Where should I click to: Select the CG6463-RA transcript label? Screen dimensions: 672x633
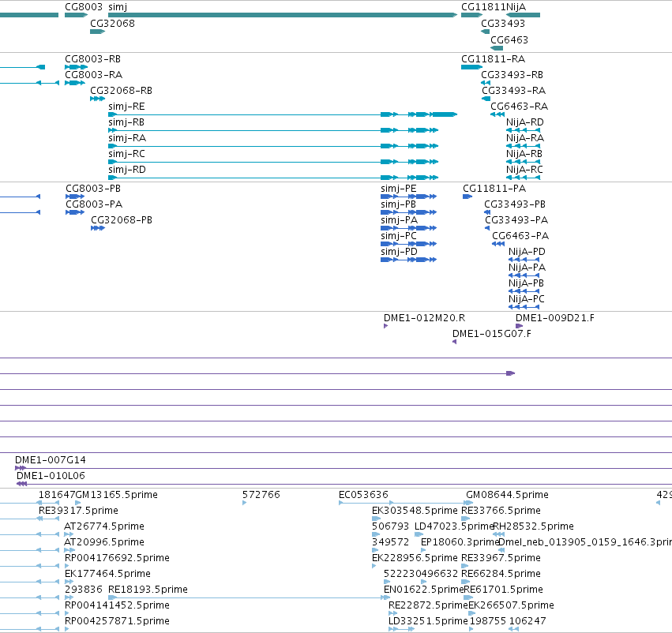click(x=519, y=107)
